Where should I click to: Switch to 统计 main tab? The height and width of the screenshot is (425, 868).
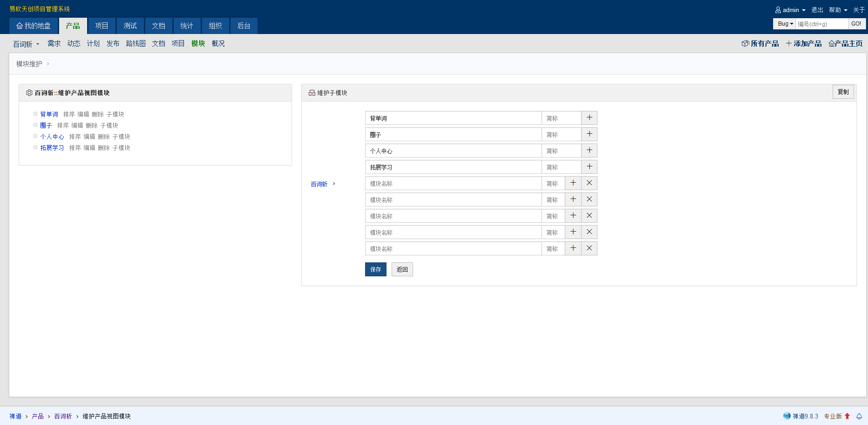(x=187, y=26)
